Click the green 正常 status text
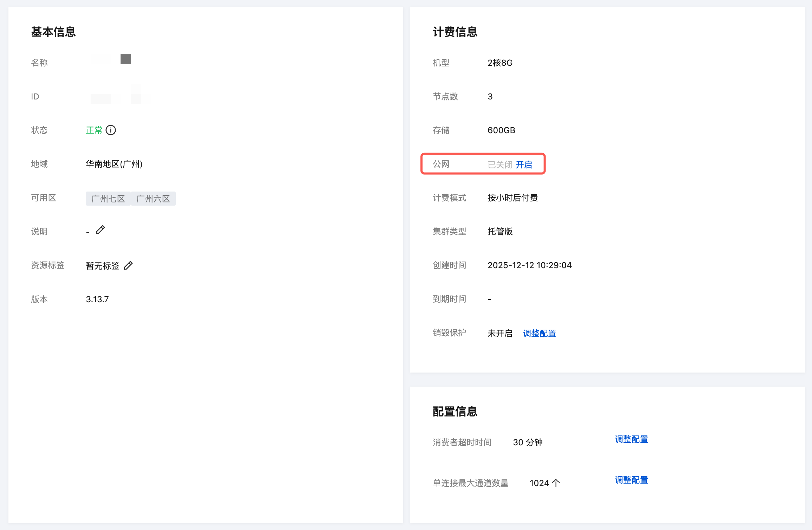Image resolution: width=812 pixels, height=530 pixels. 94,130
